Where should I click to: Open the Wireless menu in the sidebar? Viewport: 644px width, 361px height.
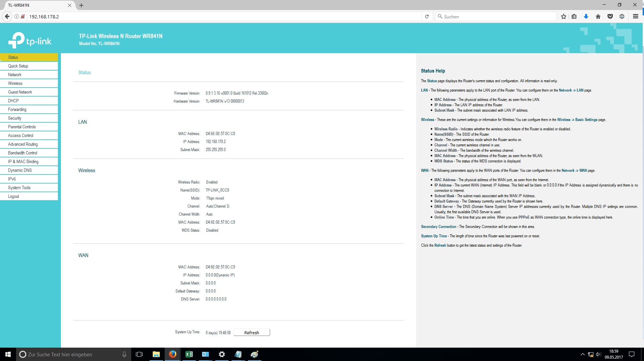pos(15,83)
